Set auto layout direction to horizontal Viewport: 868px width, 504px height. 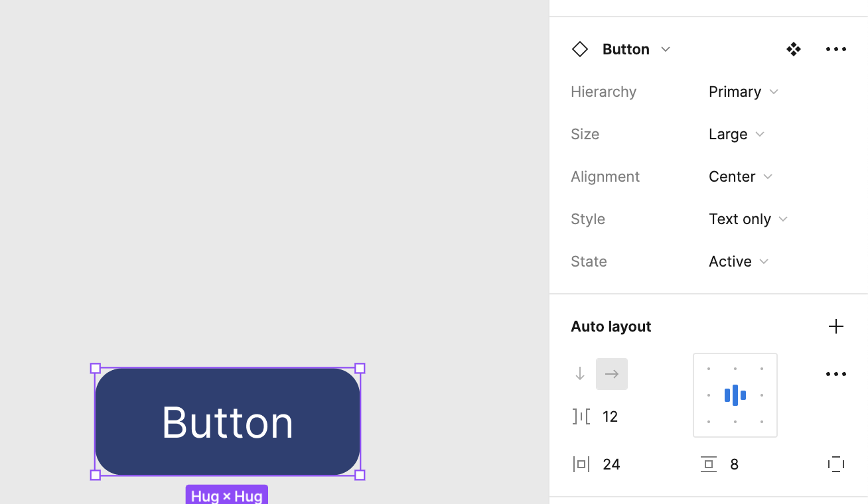(x=612, y=374)
